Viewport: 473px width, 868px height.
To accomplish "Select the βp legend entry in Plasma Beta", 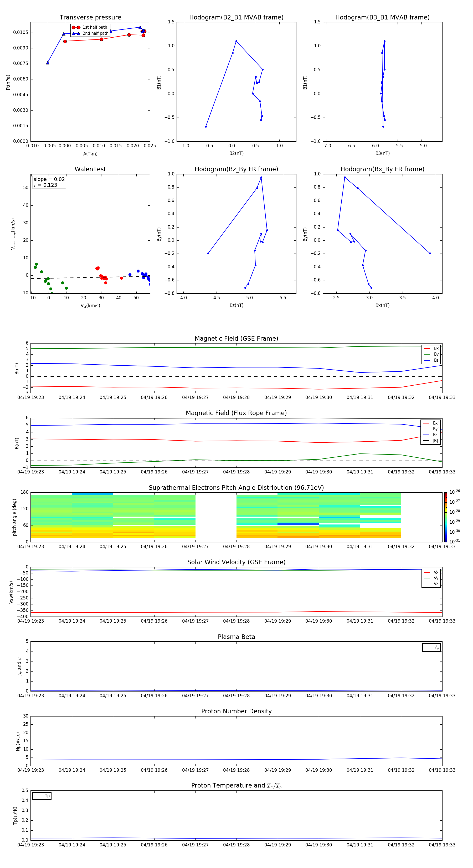I will (431, 647).
